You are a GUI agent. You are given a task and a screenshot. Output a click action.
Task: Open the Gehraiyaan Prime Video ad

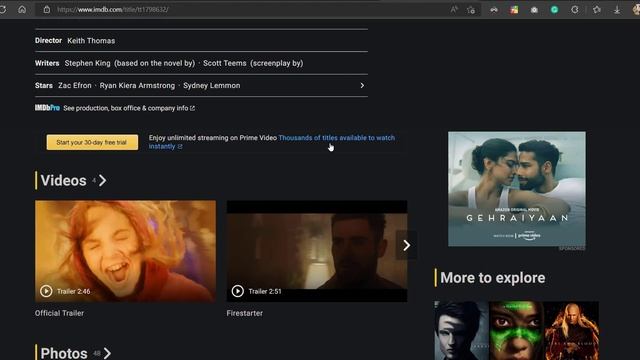(x=517, y=189)
